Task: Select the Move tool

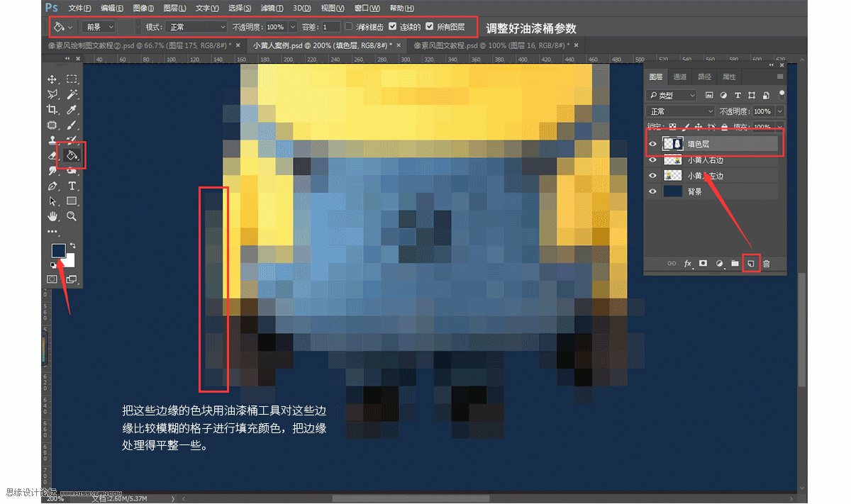Action: pos(52,79)
